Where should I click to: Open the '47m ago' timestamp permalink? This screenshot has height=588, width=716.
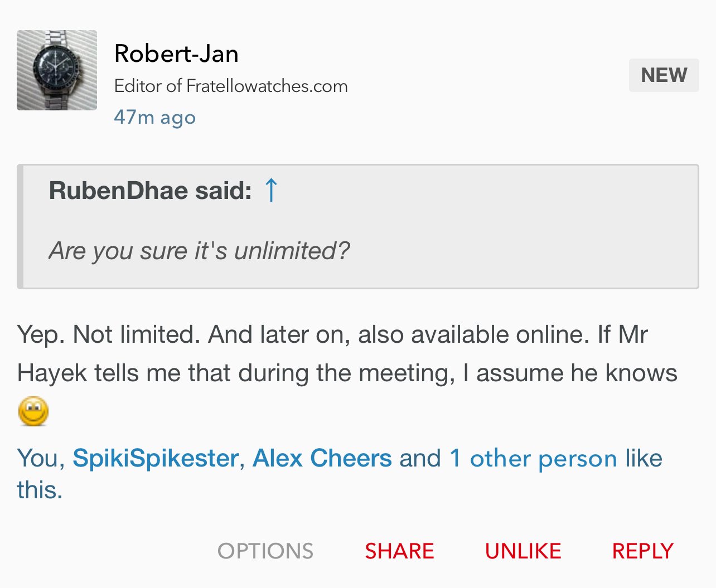pyautogui.click(x=154, y=117)
